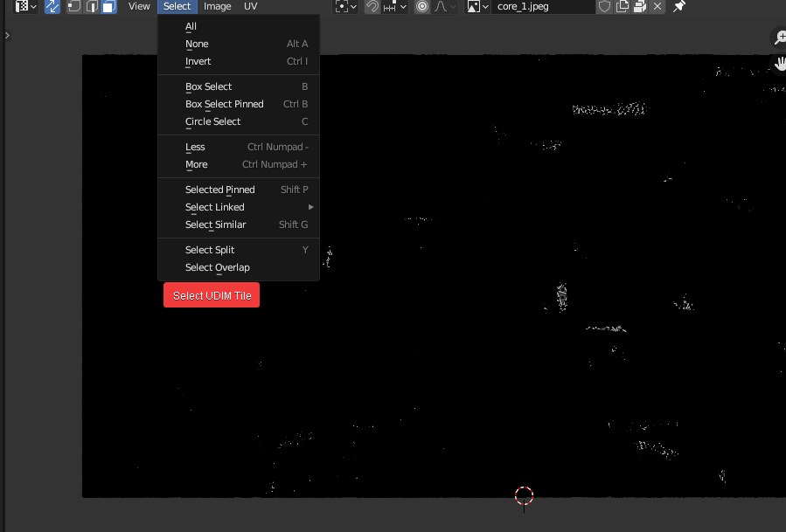
Task: Open the View menu
Action: 139,6
